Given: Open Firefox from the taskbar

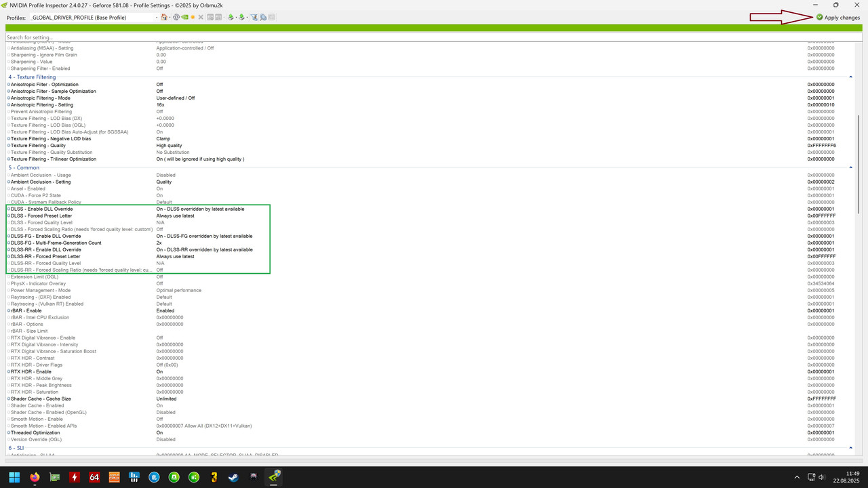Looking at the screenshot, I should point(35,477).
